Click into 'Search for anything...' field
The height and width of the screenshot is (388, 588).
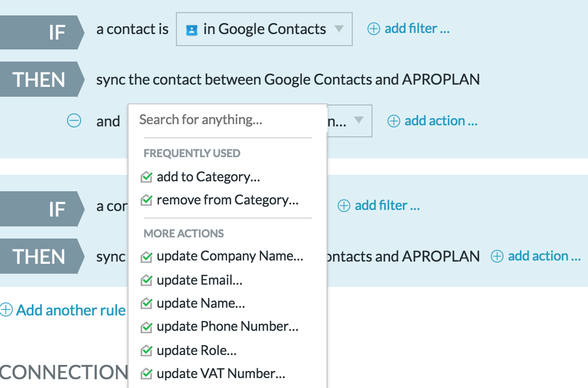click(x=228, y=120)
